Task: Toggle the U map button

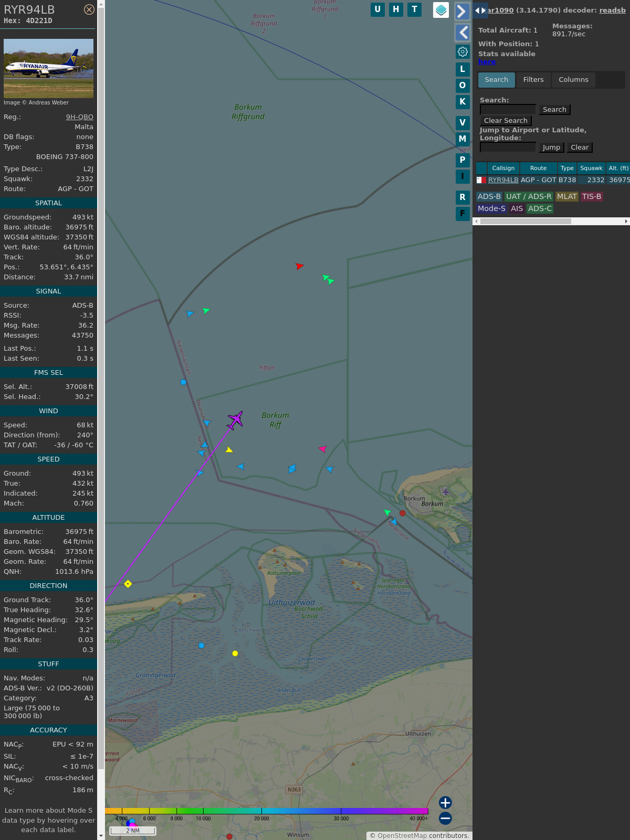Action: (x=377, y=9)
